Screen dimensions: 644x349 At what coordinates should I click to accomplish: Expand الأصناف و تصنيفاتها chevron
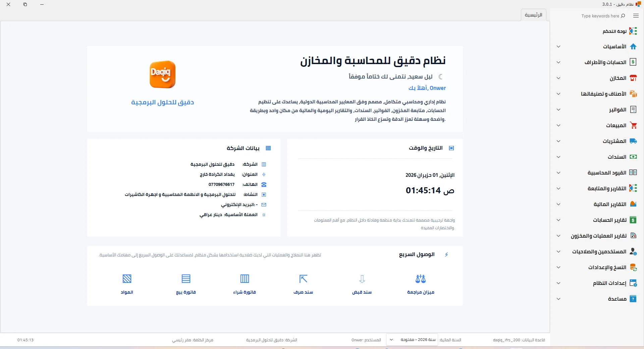(558, 94)
